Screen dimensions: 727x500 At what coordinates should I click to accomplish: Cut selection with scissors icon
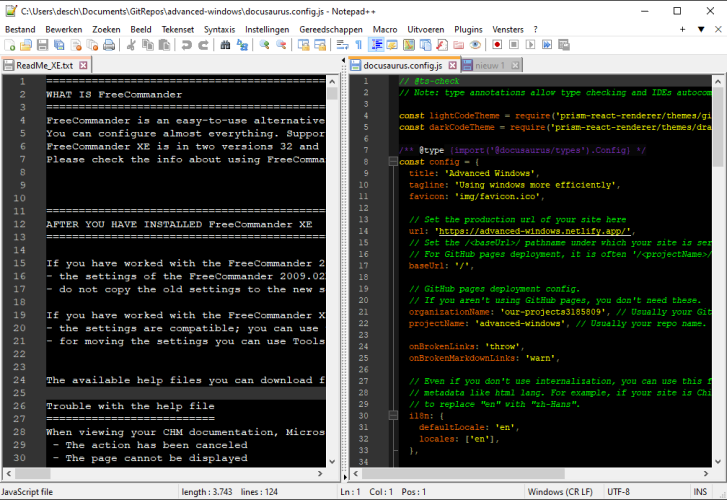[x=131, y=45]
